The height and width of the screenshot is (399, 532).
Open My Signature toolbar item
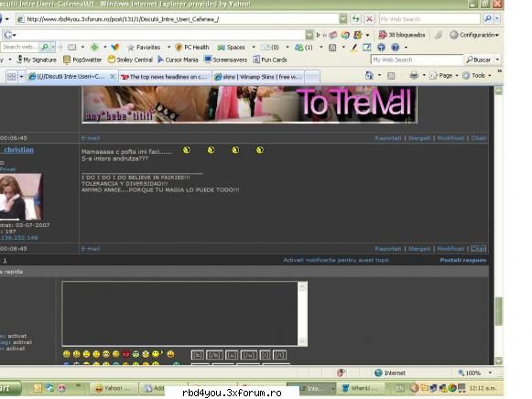click(x=37, y=59)
